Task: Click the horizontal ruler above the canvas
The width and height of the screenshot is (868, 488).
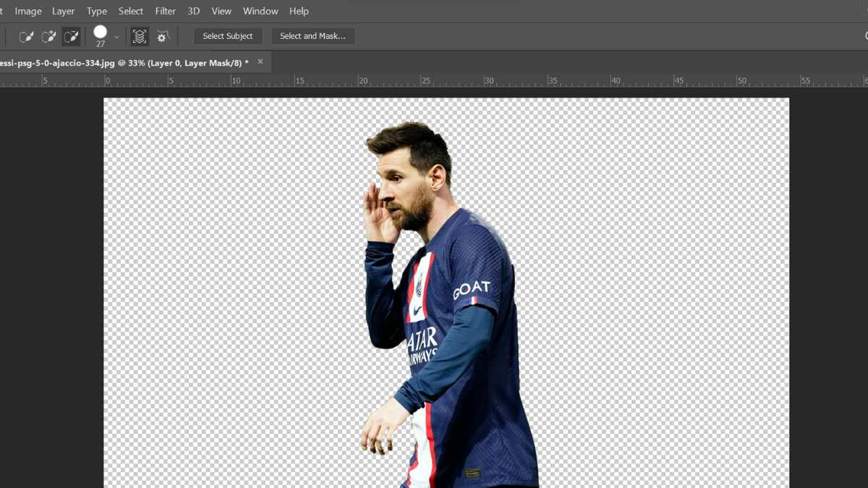Action: (434, 80)
